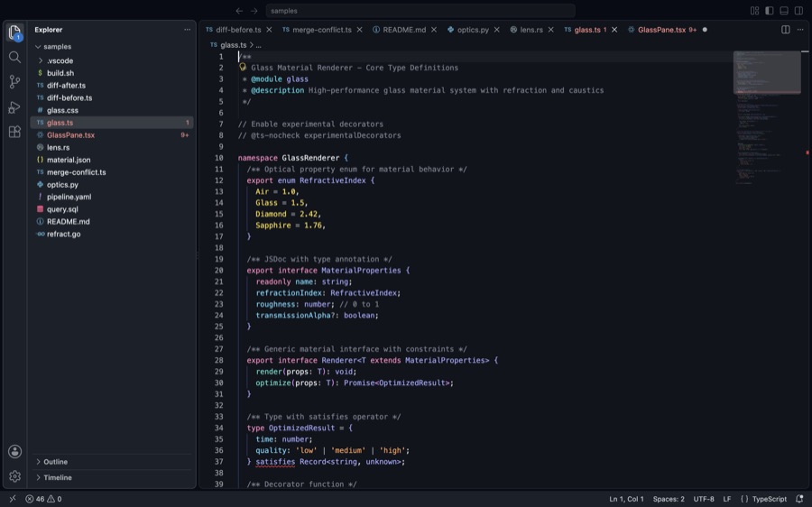Open the Search view icon
The height and width of the screenshot is (507, 812).
click(x=14, y=57)
